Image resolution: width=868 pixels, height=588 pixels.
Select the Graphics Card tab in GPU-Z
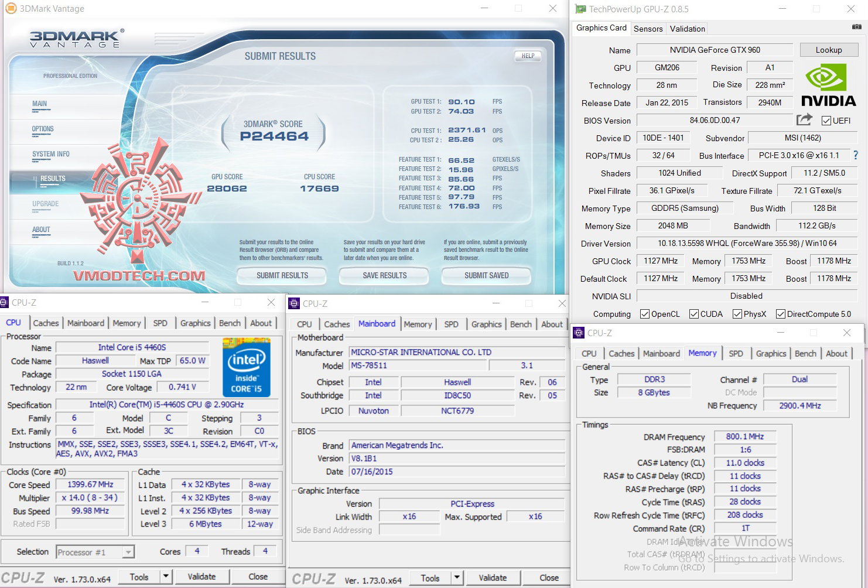point(602,28)
